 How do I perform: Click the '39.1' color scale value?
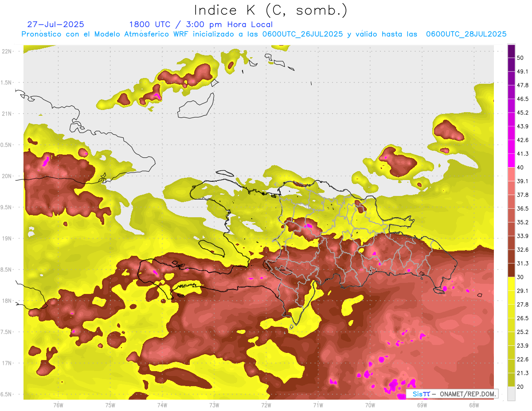coord(523,181)
